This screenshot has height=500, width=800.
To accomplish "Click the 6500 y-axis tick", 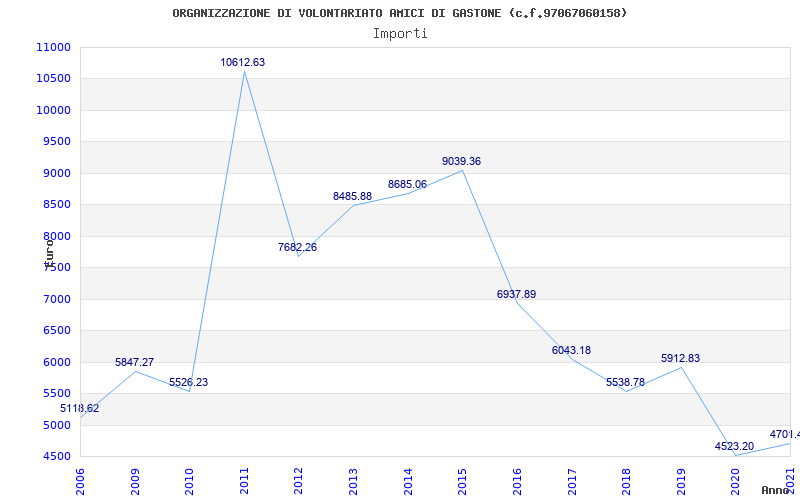I will [56, 331].
